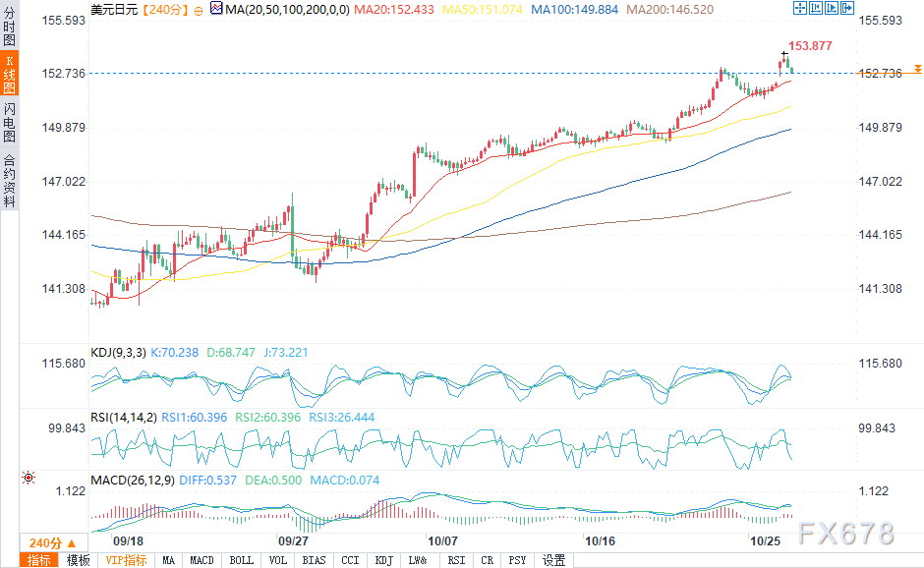924x568 pixels.
Task: Open the 【240分】 period selector in title
Action: tap(161, 10)
